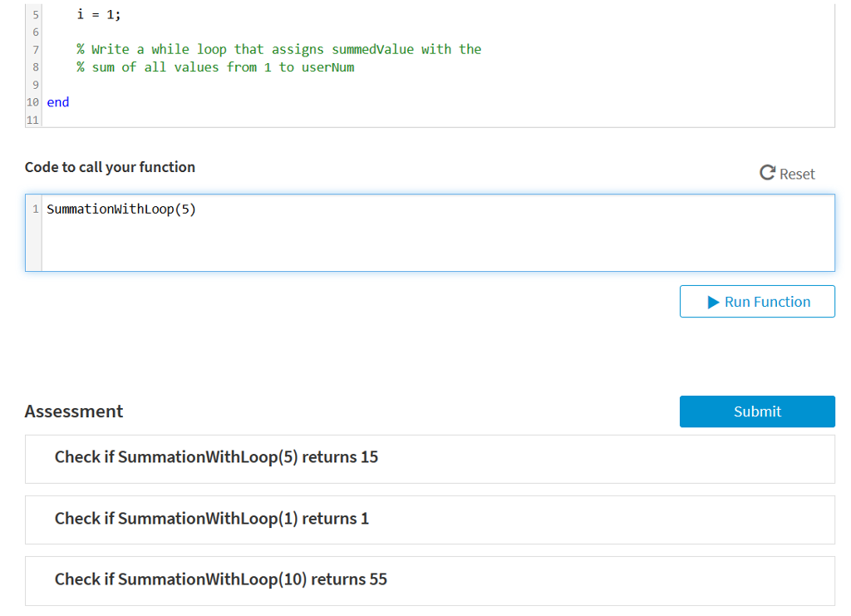The height and width of the screenshot is (616, 851).
Task: Click the Run Function button
Action: pos(757,301)
